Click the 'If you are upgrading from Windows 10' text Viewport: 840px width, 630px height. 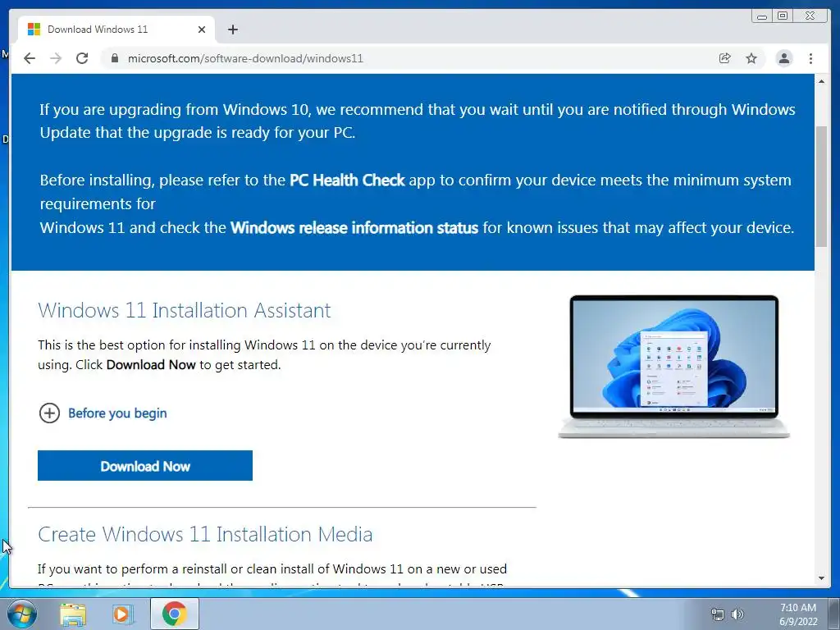[x=418, y=121]
